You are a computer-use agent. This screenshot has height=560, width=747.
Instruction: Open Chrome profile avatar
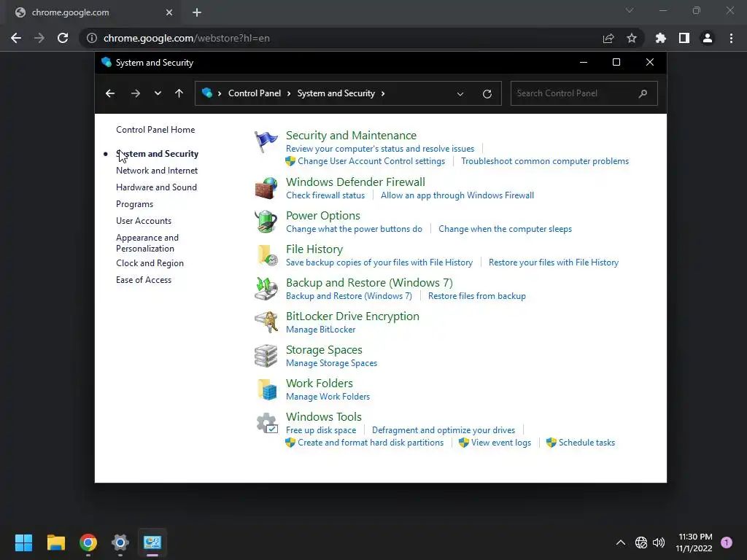[708, 38]
